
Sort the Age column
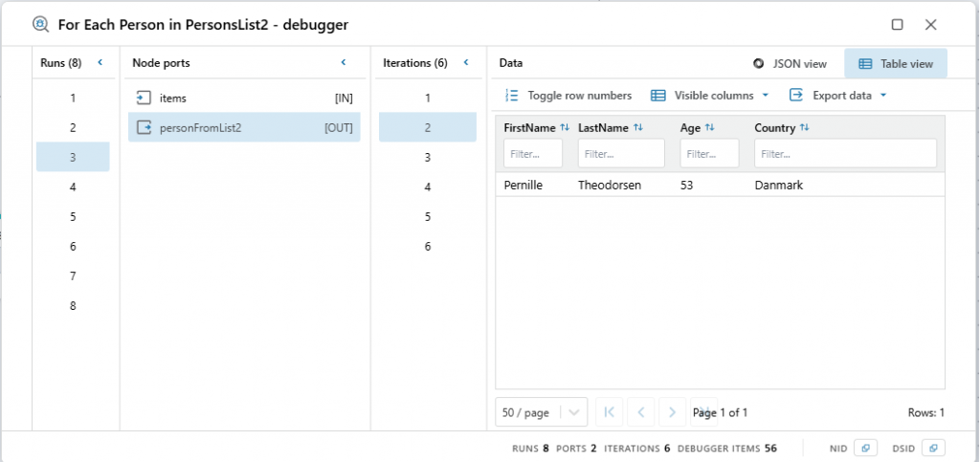(710, 127)
